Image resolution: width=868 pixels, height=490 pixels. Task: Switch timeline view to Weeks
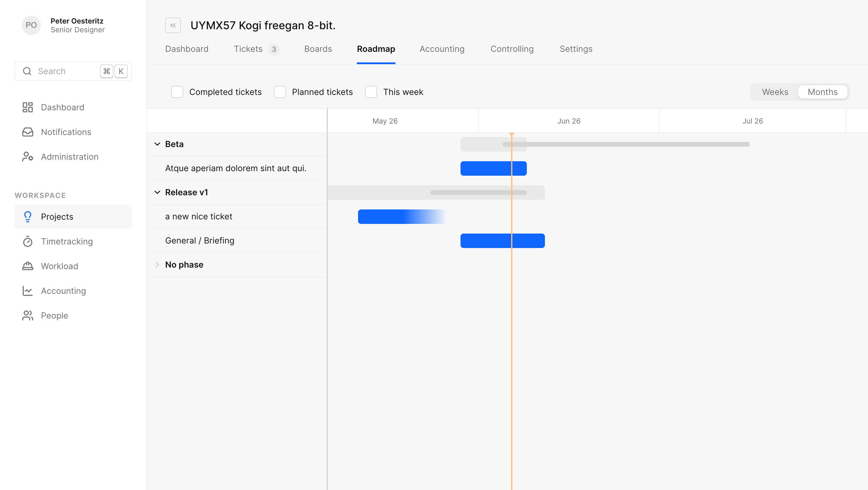pyautogui.click(x=775, y=92)
